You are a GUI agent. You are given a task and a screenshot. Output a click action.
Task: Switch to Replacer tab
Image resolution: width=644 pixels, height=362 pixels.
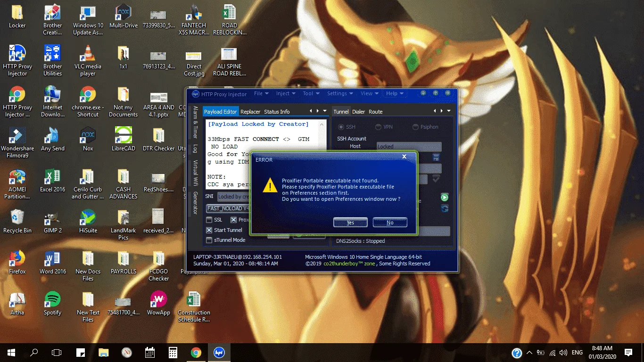click(x=250, y=112)
